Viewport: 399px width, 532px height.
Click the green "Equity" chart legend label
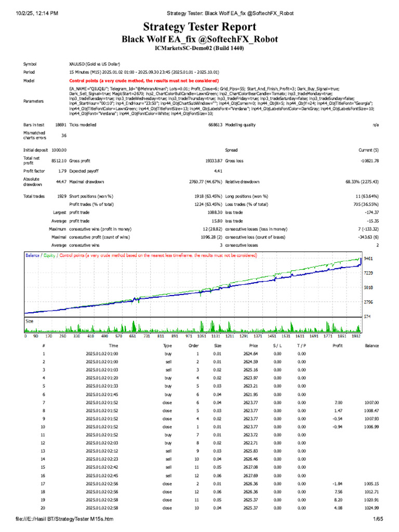pyautogui.click(x=49, y=256)
